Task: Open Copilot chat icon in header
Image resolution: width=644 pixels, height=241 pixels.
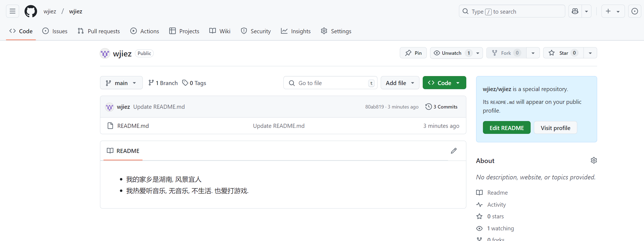Action: (x=575, y=11)
